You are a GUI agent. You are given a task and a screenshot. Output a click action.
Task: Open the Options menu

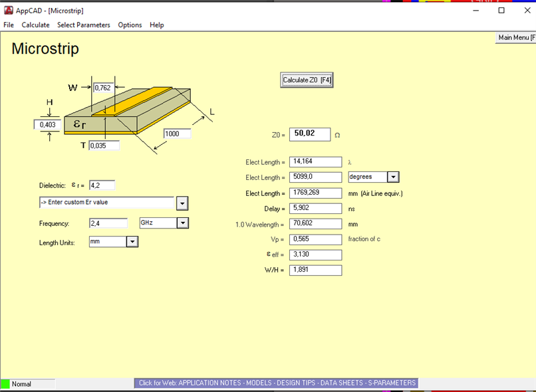point(130,25)
